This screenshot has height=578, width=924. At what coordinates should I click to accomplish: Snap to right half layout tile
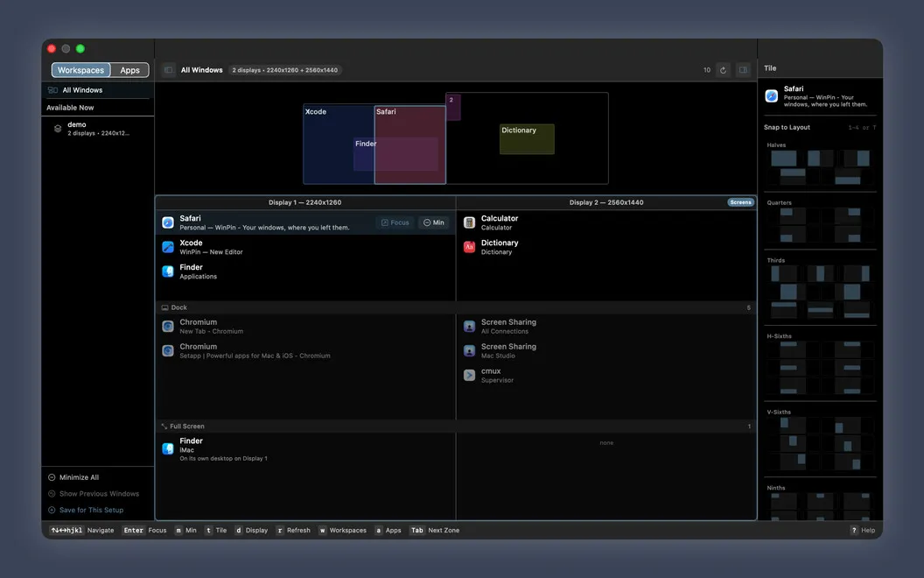[857, 158]
